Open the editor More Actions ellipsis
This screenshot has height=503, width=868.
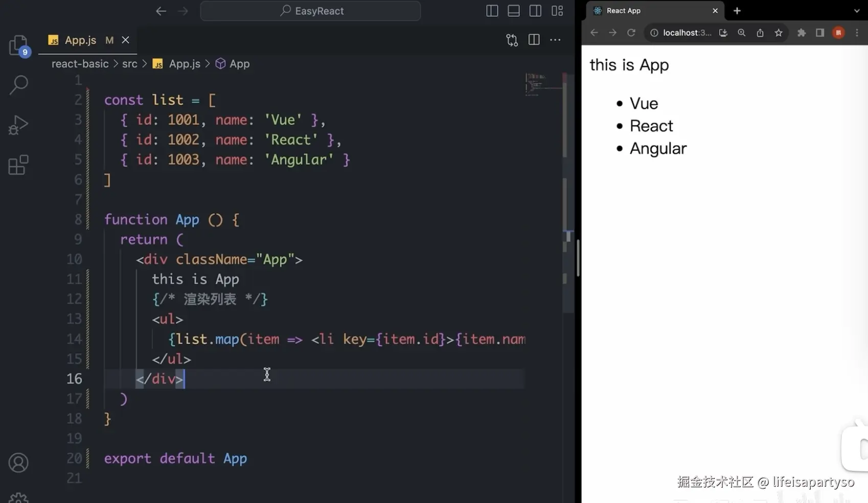coord(555,40)
